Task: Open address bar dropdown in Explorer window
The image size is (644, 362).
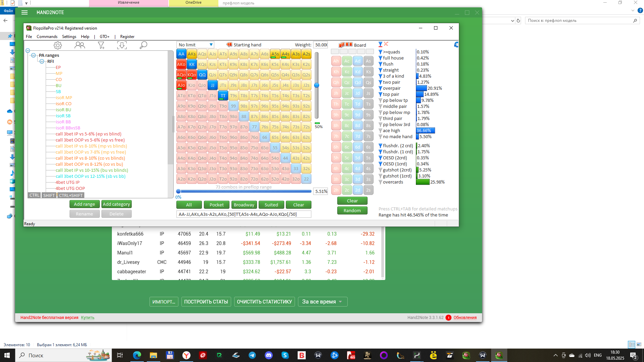Action: pyautogui.click(x=512, y=21)
